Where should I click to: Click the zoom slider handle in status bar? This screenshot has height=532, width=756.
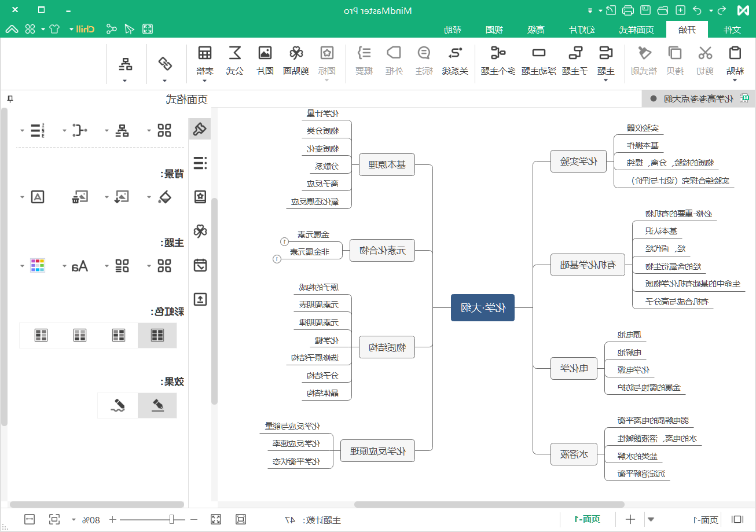point(171,519)
